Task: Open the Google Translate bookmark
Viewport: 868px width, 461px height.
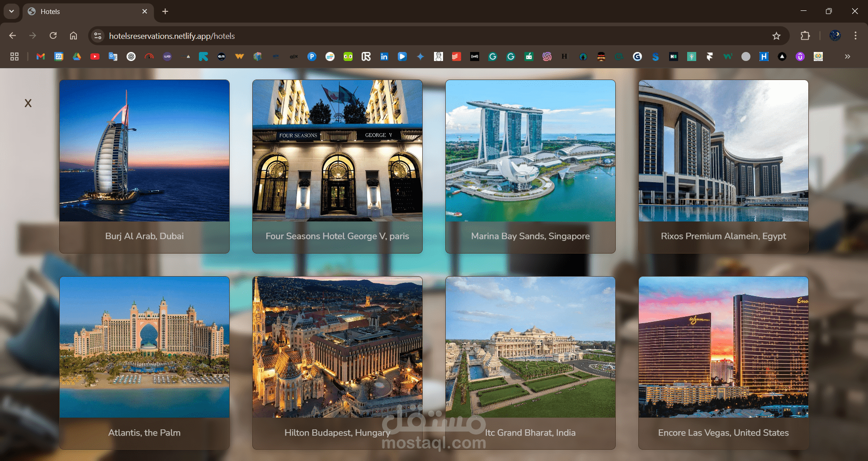Action: coord(113,56)
